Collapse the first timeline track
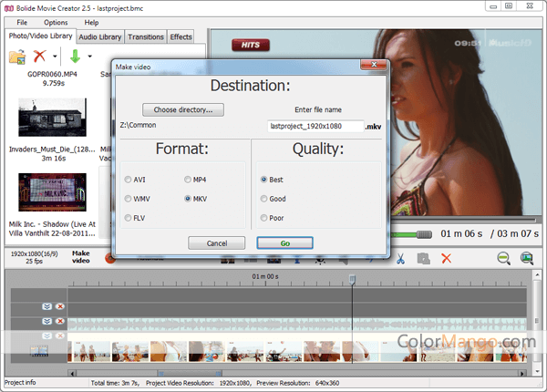547x392 pixels. click(x=46, y=306)
